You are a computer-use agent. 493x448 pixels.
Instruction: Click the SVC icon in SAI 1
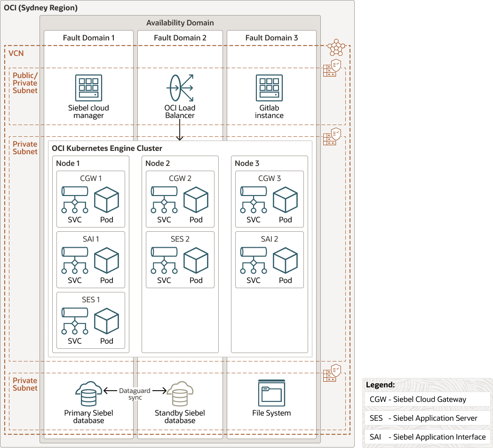click(75, 260)
